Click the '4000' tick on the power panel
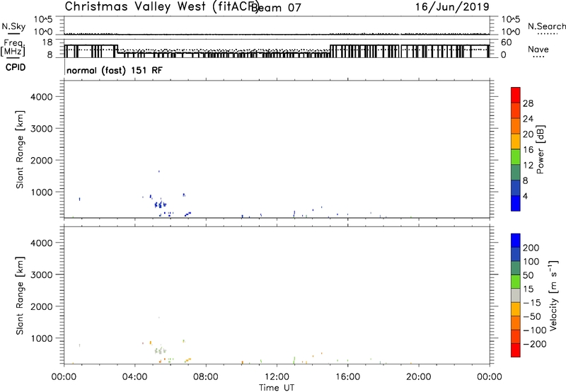 42,97
